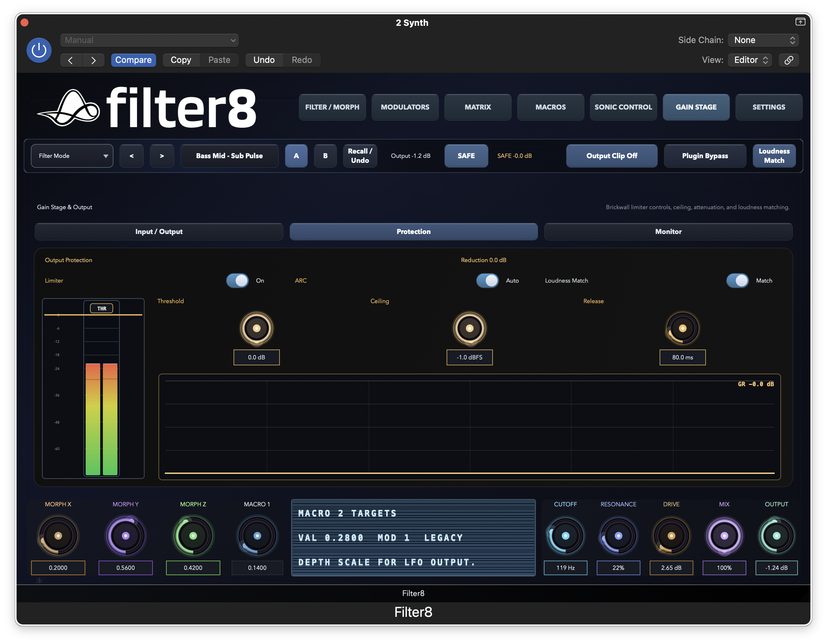This screenshot has height=644, width=827.
Task: Toggle Output Clip Off
Action: pos(612,156)
